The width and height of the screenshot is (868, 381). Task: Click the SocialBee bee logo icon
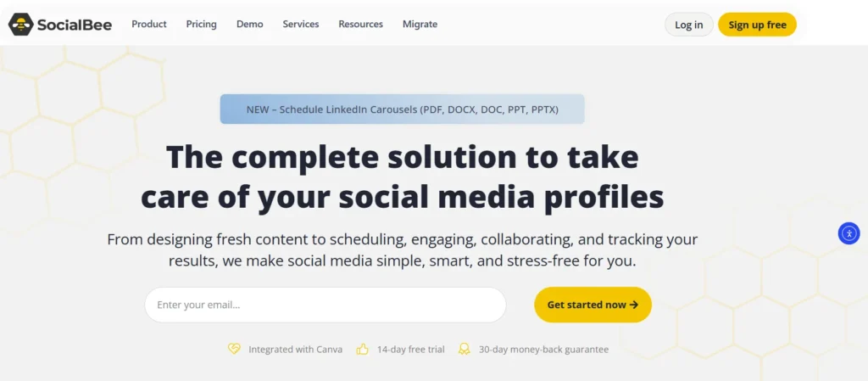tap(21, 25)
